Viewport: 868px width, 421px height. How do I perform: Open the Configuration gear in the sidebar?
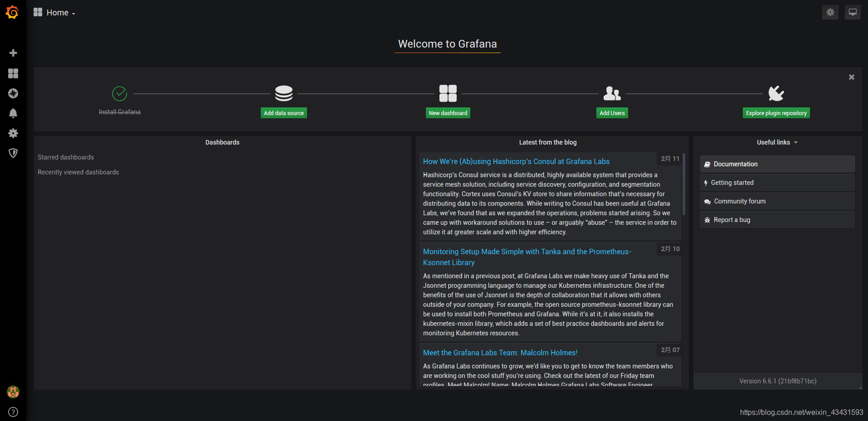13,133
